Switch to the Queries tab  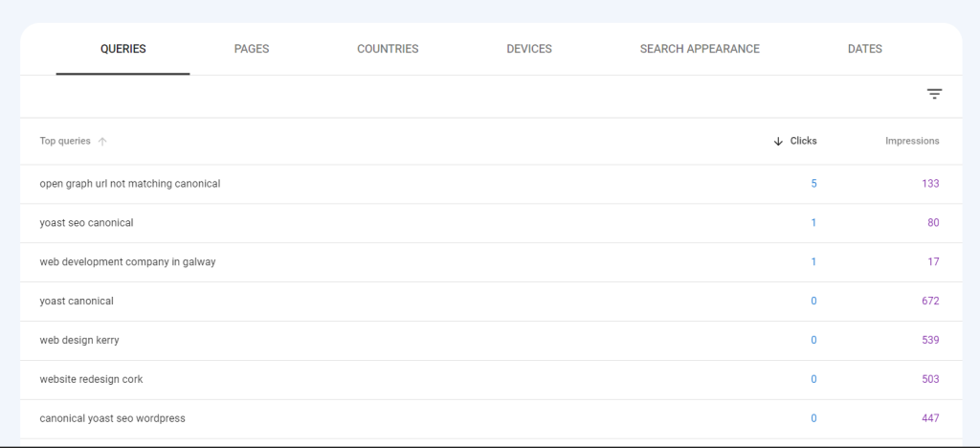click(123, 49)
